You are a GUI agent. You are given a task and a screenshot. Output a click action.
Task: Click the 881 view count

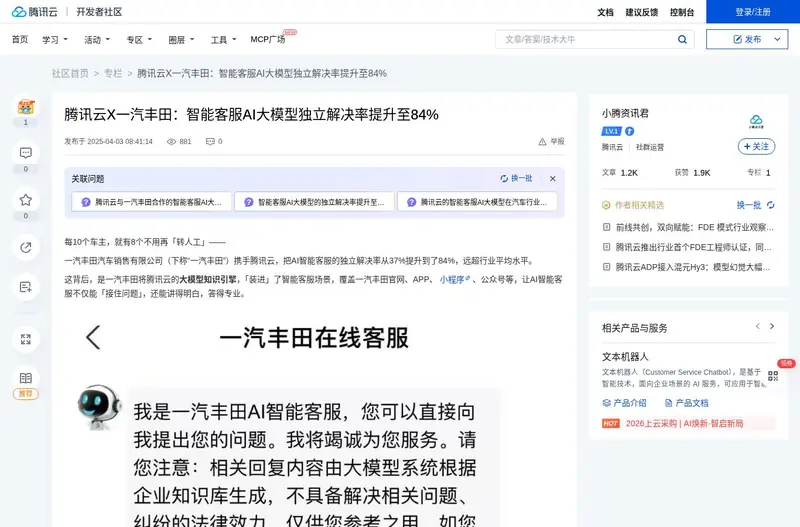pos(179,141)
